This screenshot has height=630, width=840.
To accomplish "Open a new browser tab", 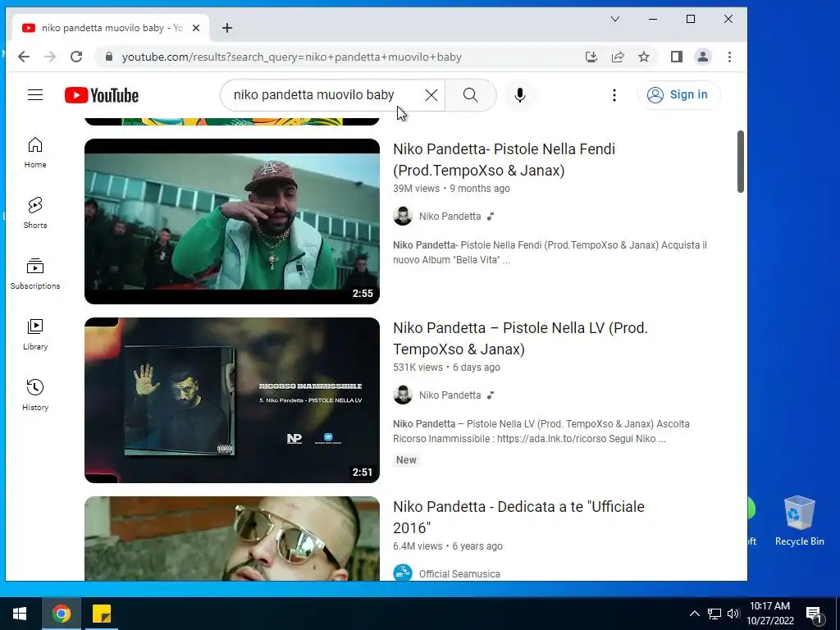I will coord(227,28).
